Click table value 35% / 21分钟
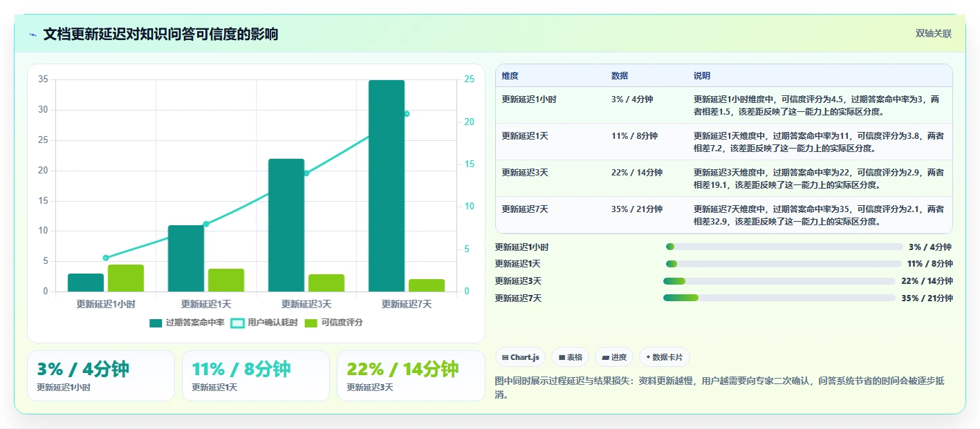 coord(637,209)
